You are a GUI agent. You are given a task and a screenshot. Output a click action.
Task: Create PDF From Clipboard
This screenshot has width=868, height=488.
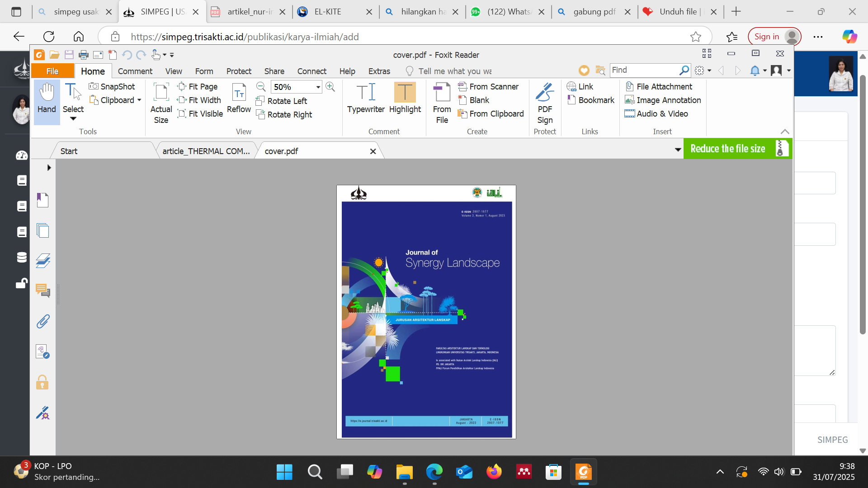pos(491,113)
